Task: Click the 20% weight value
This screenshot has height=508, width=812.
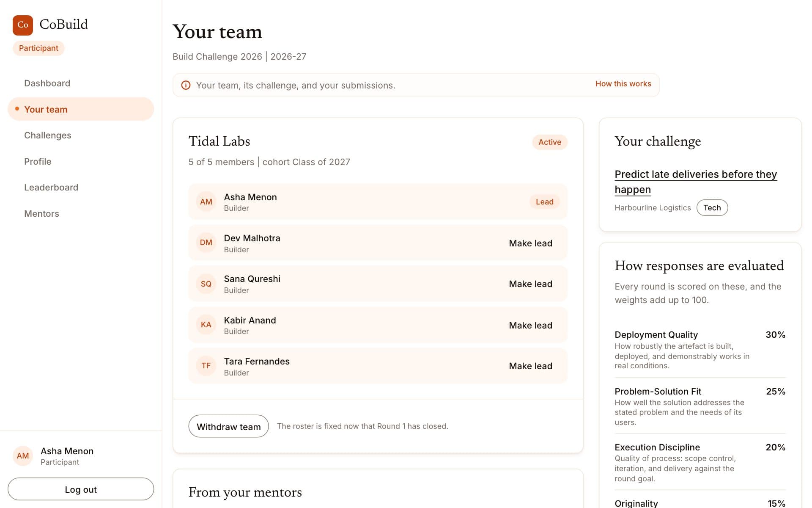Action: click(775, 447)
